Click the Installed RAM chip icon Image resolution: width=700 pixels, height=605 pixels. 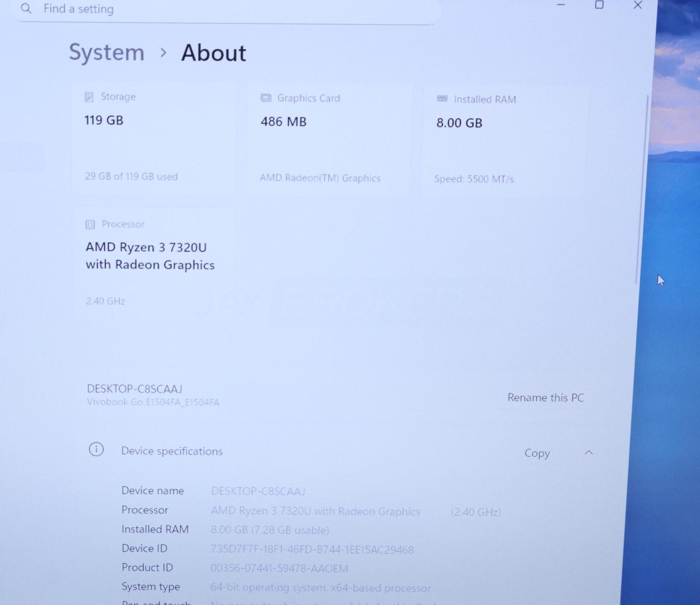(442, 99)
